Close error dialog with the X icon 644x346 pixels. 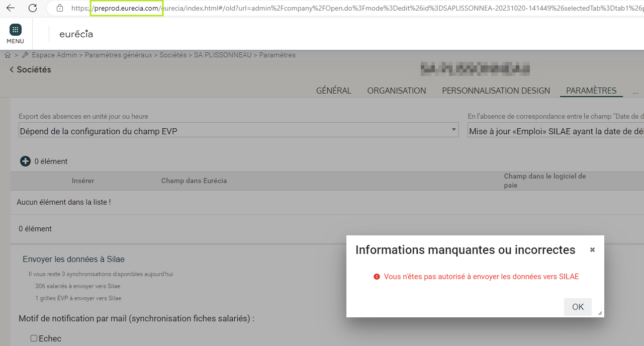pos(592,249)
